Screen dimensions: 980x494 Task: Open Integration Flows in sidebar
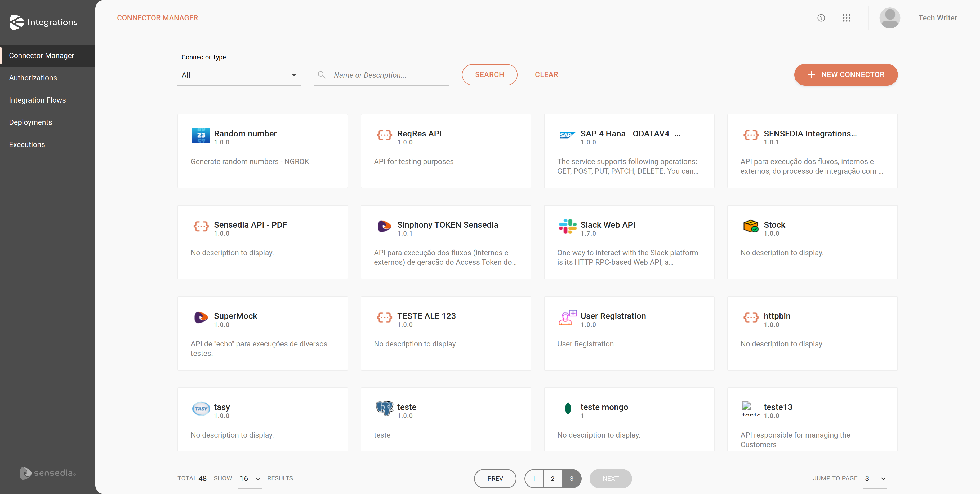[x=48, y=100]
